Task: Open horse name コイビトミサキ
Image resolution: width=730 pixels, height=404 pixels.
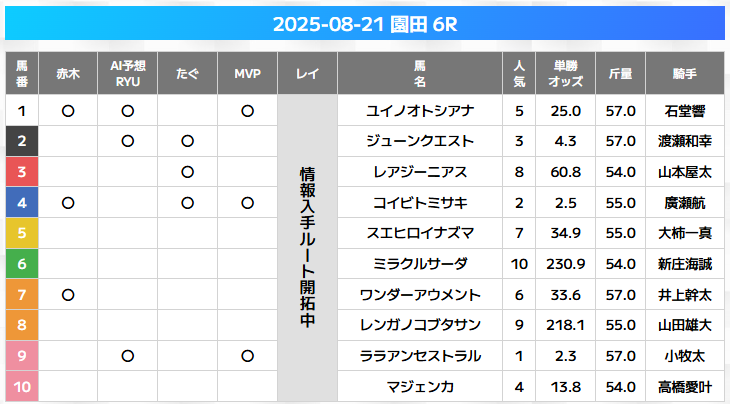Action: point(420,203)
